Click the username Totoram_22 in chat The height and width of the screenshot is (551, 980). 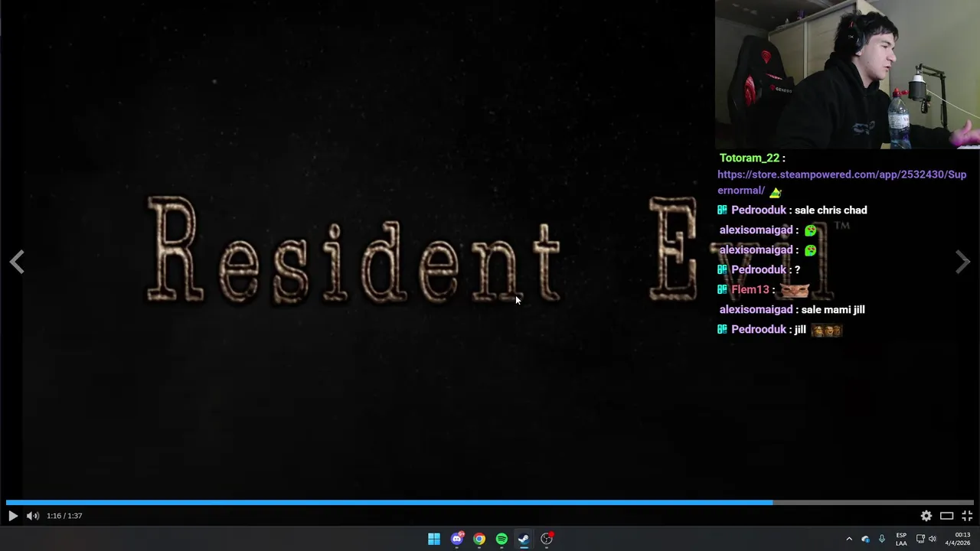tap(750, 158)
